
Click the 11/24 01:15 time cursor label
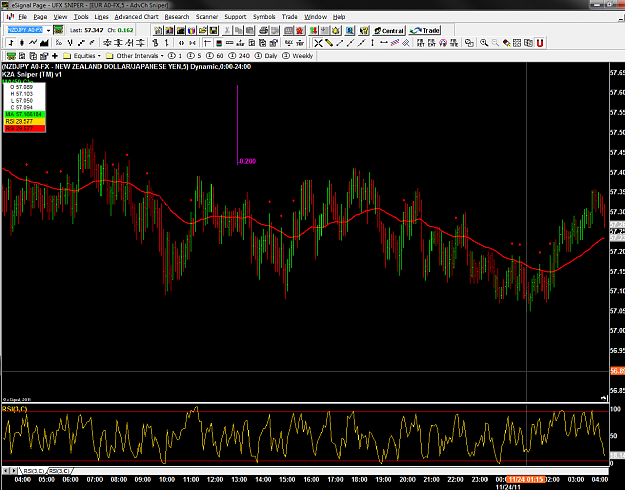click(x=526, y=479)
